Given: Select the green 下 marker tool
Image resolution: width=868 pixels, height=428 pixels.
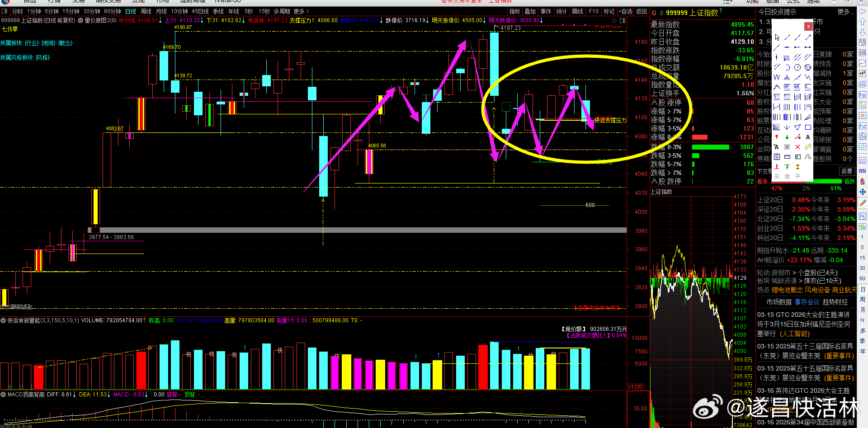Looking at the screenshot, I should click(787, 166).
